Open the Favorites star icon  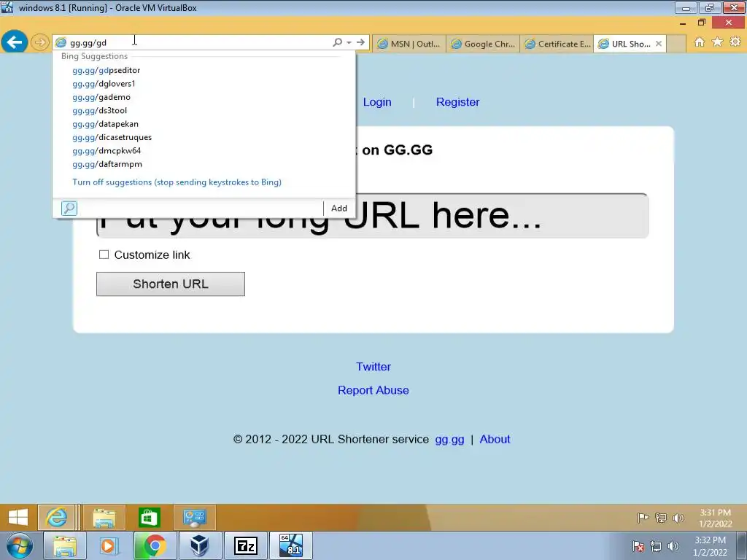pos(717,42)
